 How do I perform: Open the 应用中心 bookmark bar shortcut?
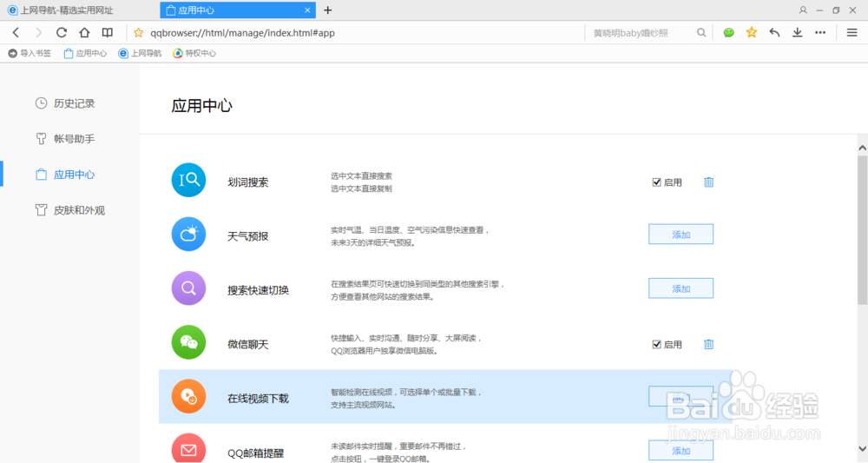point(85,53)
